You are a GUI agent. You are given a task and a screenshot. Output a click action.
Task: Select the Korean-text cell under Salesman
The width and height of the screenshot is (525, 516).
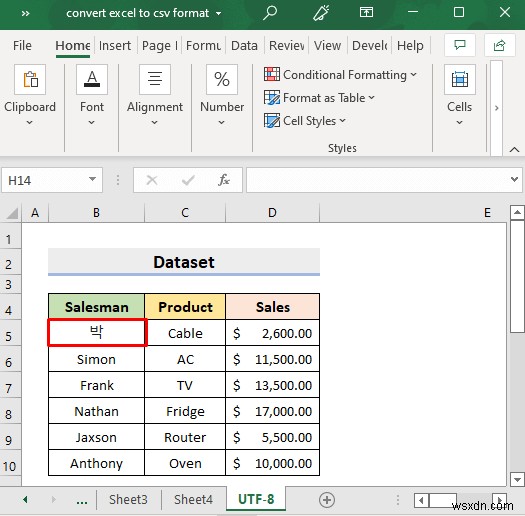[97, 333]
